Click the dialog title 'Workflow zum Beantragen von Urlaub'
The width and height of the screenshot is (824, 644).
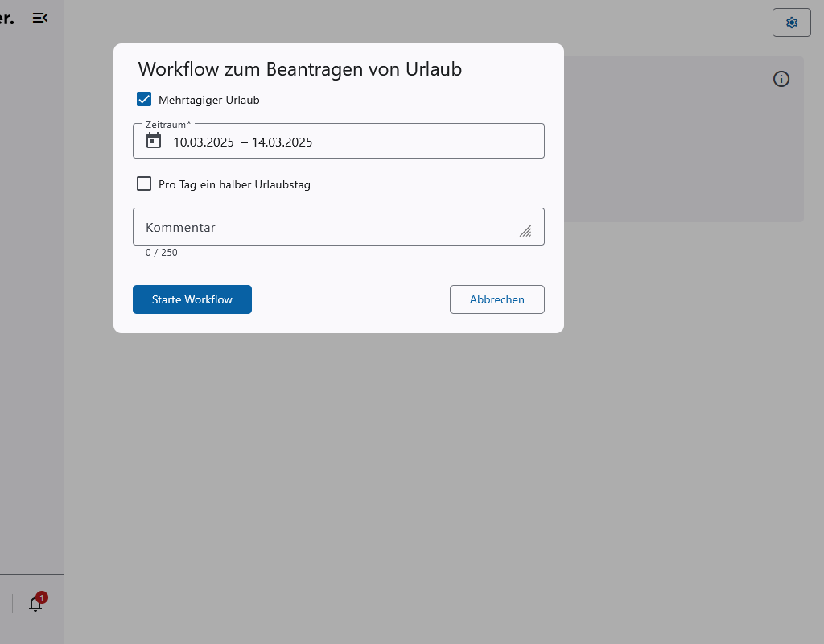(299, 69)
